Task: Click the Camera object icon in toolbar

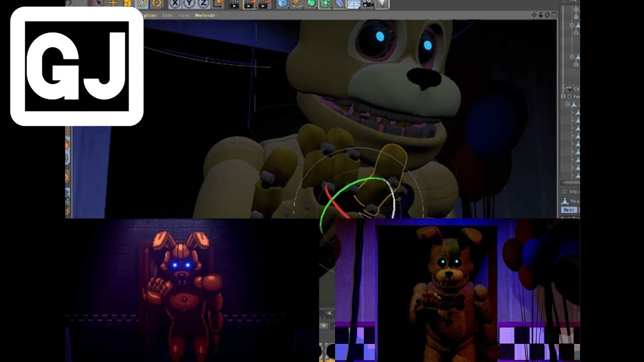Action: click(368, 4)
